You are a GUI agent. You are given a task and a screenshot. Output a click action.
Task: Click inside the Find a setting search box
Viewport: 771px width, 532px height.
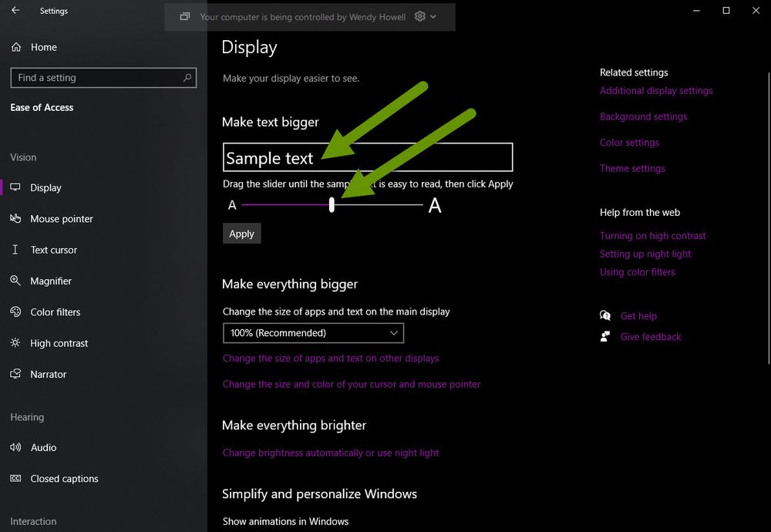pos(103,78)
